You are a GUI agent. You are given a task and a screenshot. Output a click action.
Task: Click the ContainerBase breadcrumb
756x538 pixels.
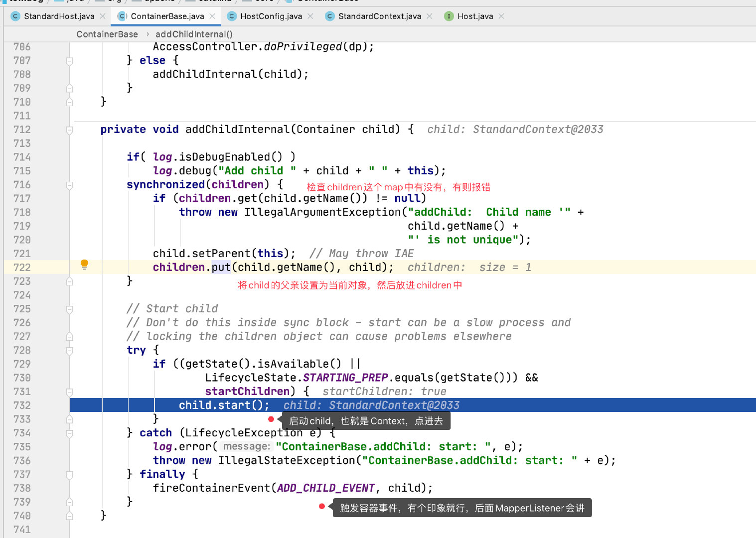(107, 34)
